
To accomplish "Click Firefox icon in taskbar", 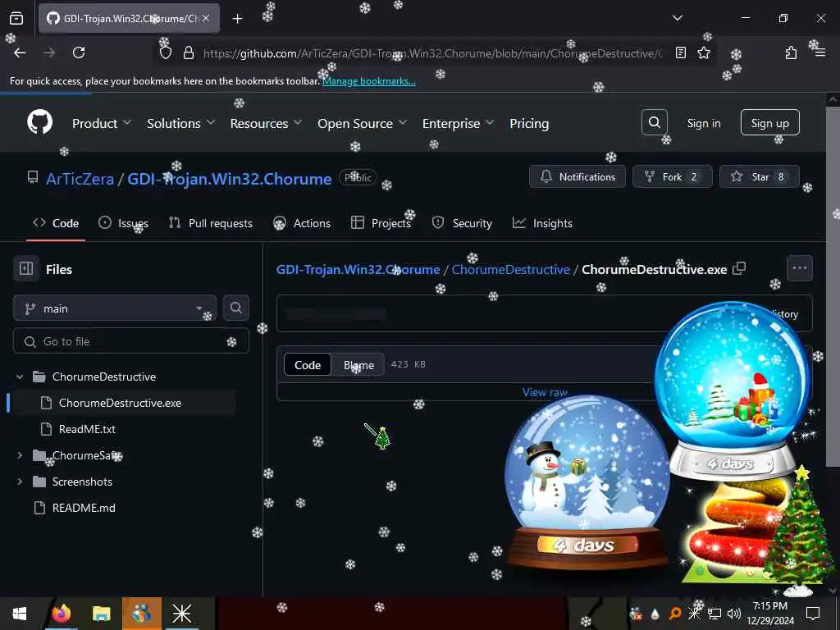I will pyautogui.click(x=62, y=614).
